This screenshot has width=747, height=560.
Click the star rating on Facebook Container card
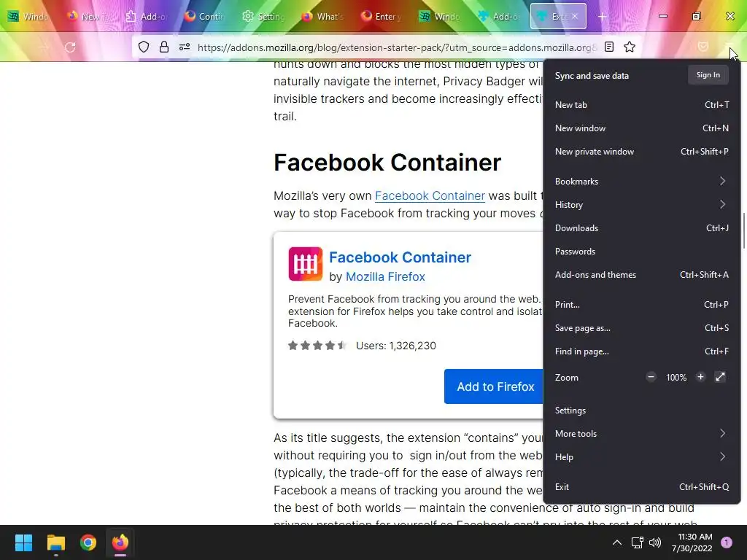coord(317,345)
